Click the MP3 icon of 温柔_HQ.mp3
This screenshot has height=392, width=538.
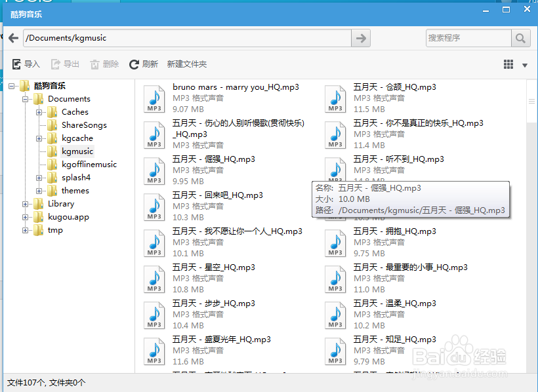[x=335, y=315]
